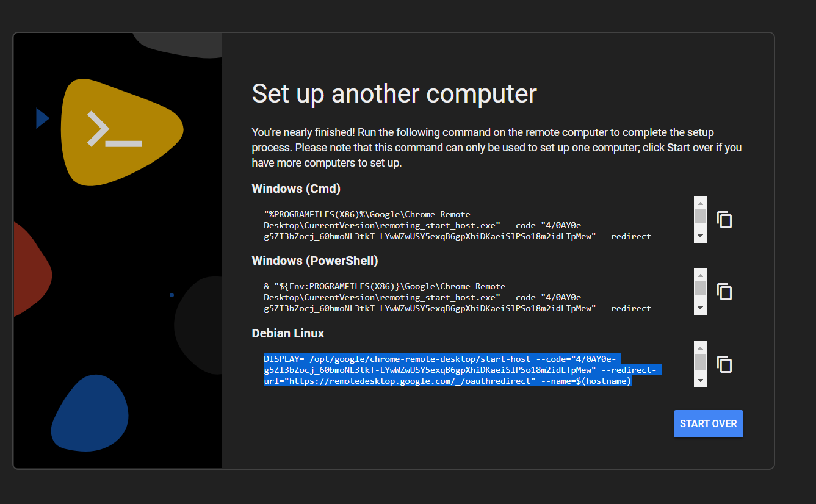The width and height of the screenshot is (816, 504).
Task: Click the Cmd command scrollbar thumb
Action: [x=700, y=217]
